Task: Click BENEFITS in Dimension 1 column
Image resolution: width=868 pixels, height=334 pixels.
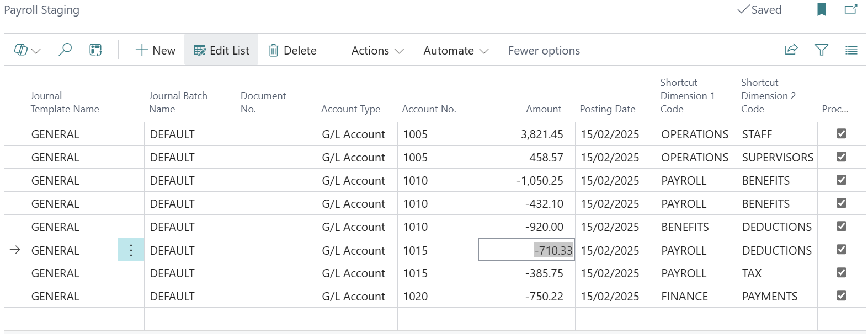Action: 696,227
